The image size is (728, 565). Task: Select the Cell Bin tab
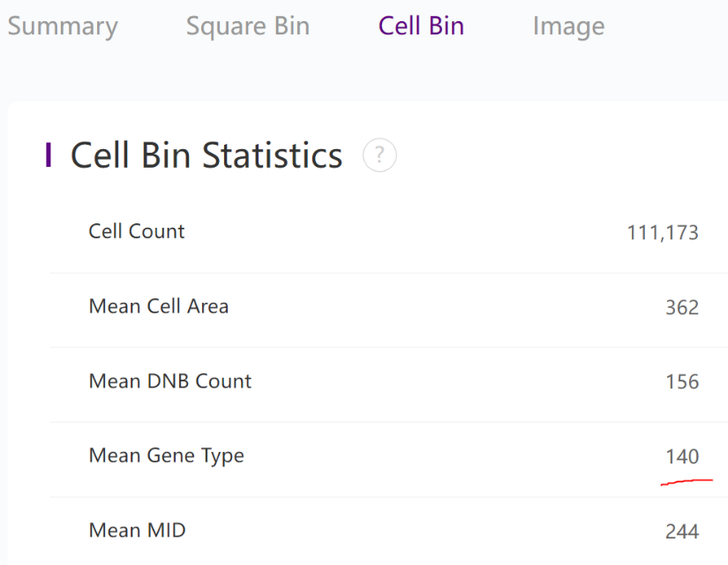(x=421, y=26)
